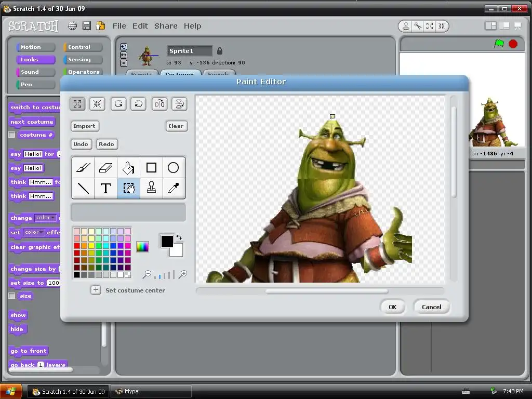Select the Selection move tool
The width and height of the screenshot is (532, 399).
(128, 188)
